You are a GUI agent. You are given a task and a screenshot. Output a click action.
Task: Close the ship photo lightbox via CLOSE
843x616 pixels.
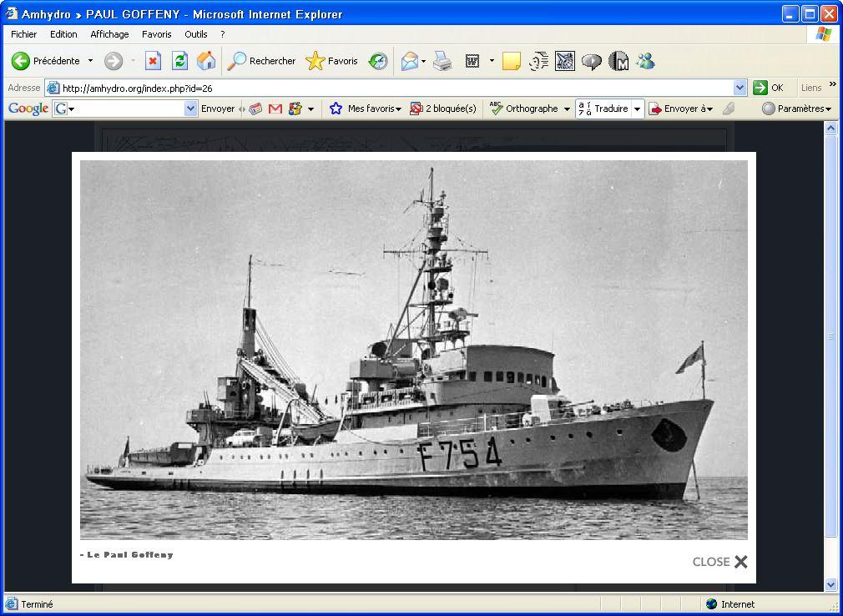tap(719, 562)
